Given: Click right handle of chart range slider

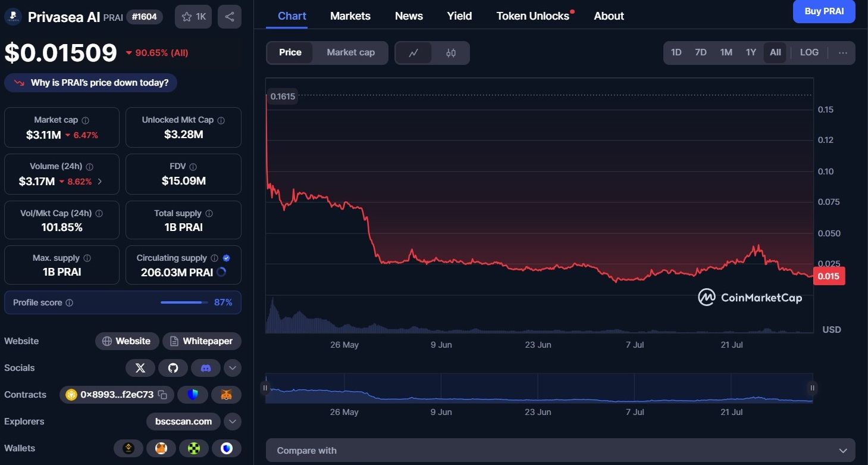Looking at the screenshot, I should tap(812, 388).
